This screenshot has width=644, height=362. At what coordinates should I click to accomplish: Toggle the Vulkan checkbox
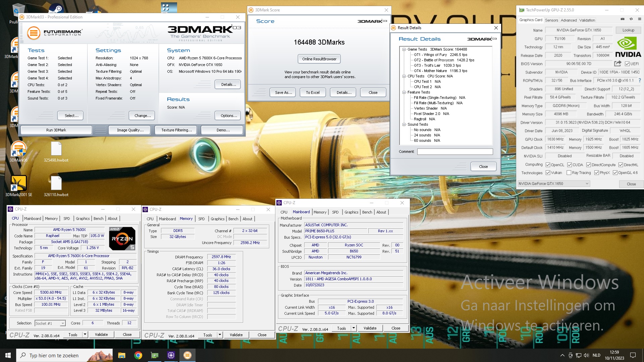pyautogui.click(x=548, y=173)
